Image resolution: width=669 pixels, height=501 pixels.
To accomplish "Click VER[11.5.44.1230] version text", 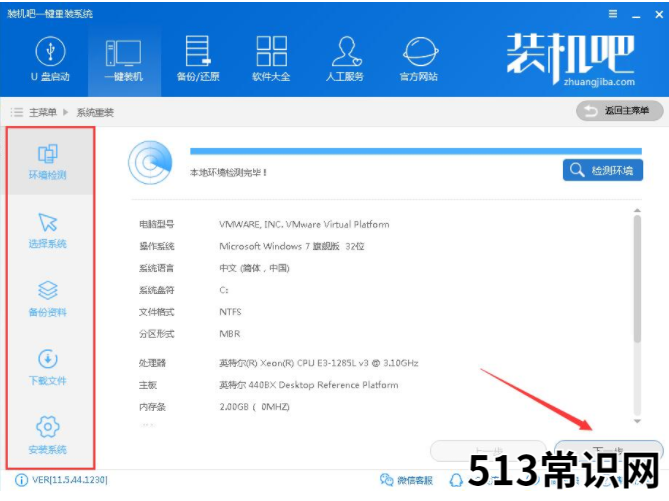I will [70, 480].
